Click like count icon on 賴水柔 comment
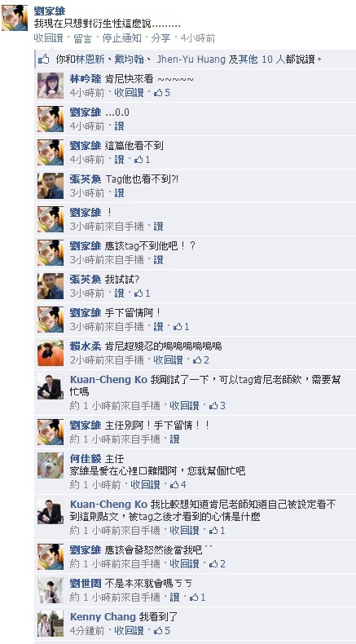This screenshot has width=356, height=644. coord(197,360)
